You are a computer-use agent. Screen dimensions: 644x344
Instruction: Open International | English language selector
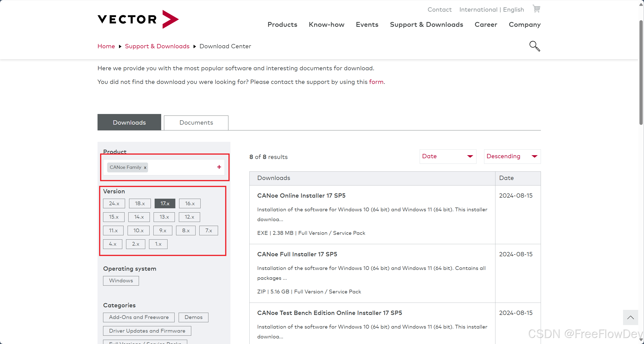(491, 10)
